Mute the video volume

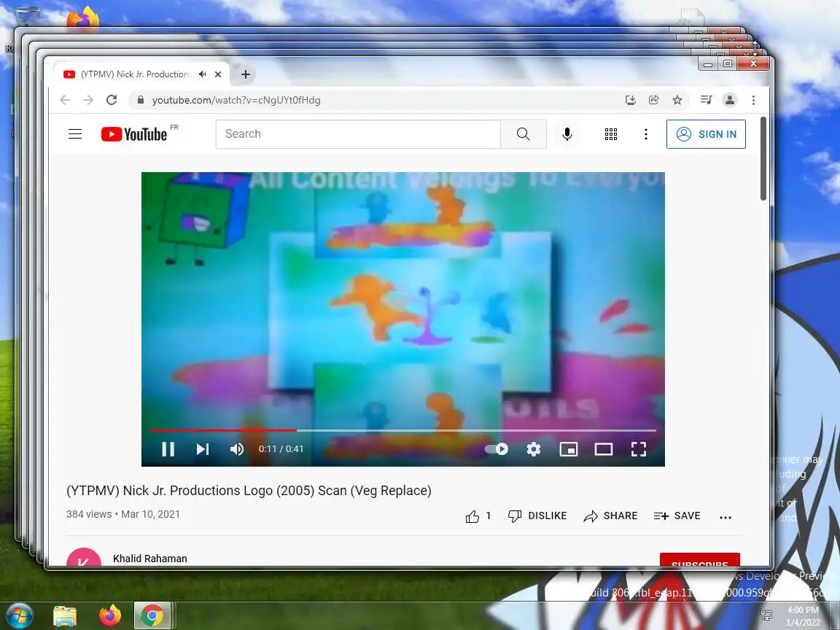coord(237,449)
